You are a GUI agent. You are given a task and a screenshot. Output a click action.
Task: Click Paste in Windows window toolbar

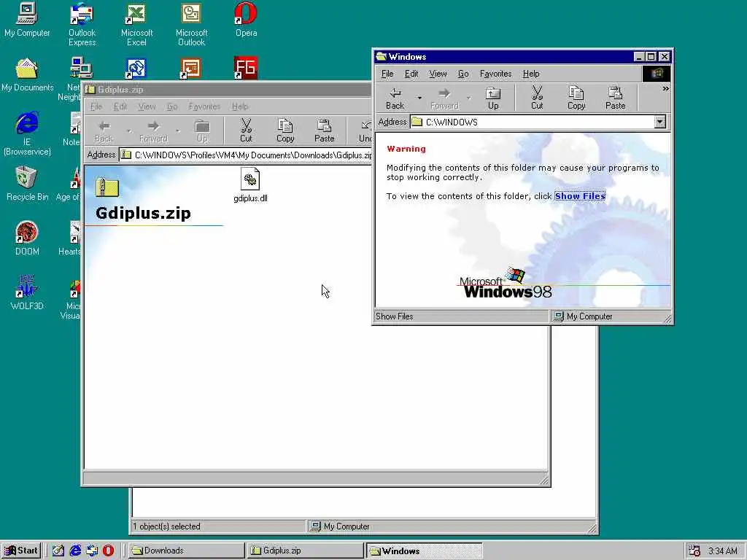(x=615, y=98)
